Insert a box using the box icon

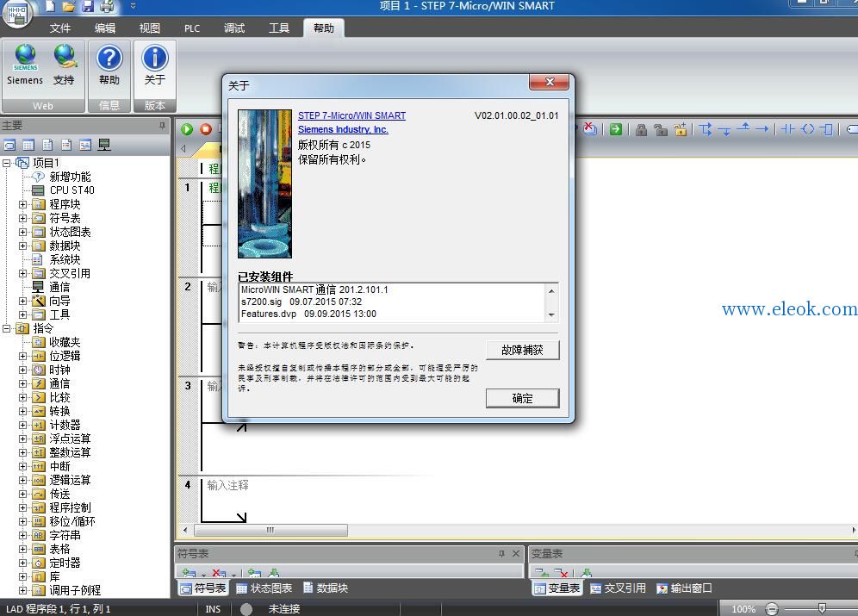point(827,129)
